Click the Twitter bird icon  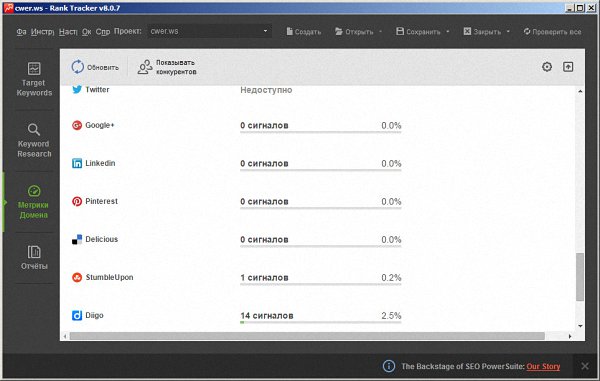77,90
